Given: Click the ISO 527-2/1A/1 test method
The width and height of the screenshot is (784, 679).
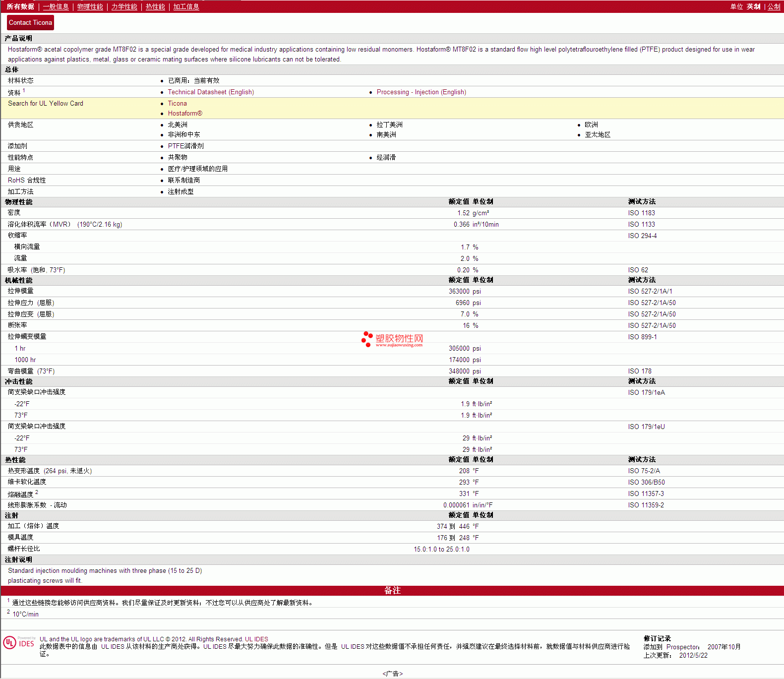Looking at the screenshot, I should click(x=650, y=291).
